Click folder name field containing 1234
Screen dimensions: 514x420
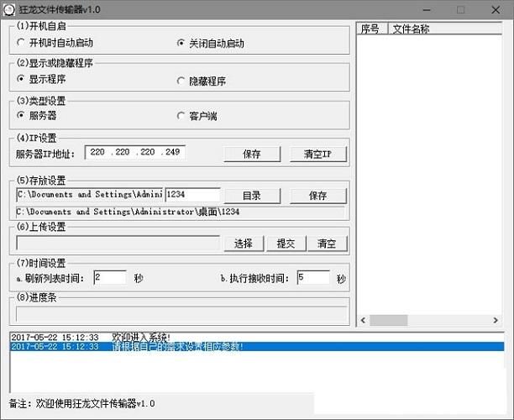192,195
